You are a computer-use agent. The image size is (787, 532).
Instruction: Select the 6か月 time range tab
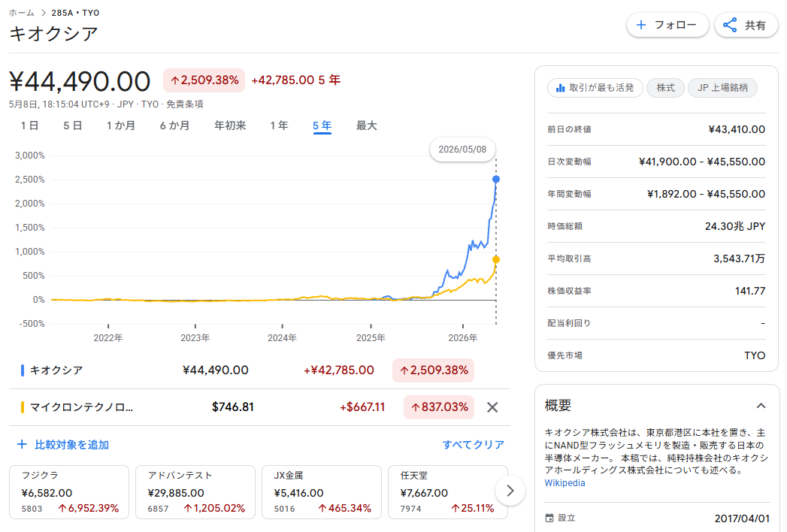click(174, 126)
